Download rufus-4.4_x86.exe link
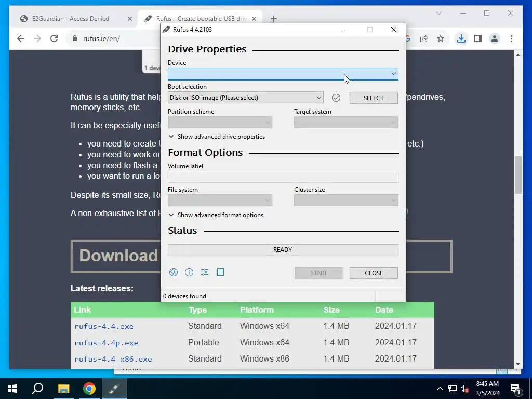Viewport: 532px width, 399px height. [113, 359]
